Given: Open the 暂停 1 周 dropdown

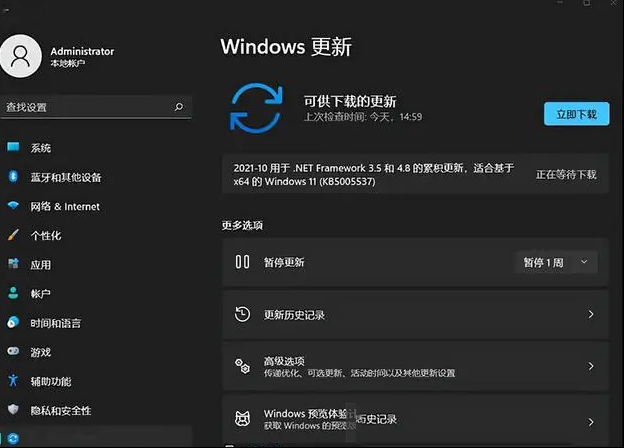Looking at the screenshot, I should point(556,262).
